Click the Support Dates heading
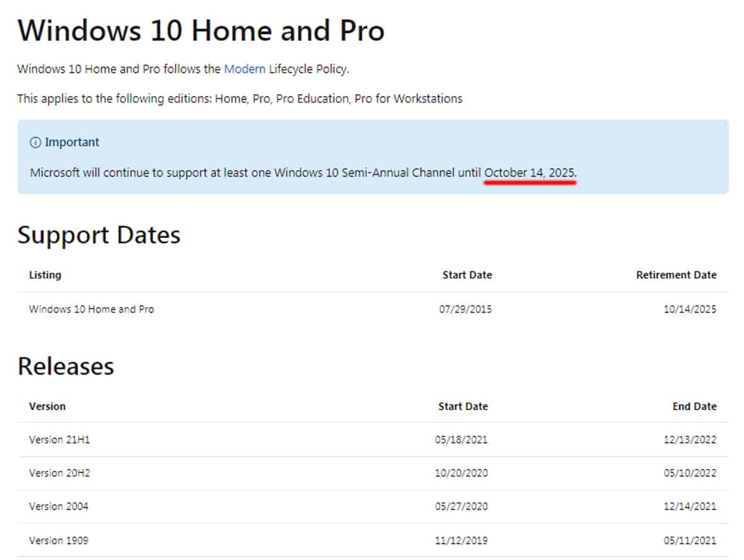This screenshot has width=744, height=560. 99,235
